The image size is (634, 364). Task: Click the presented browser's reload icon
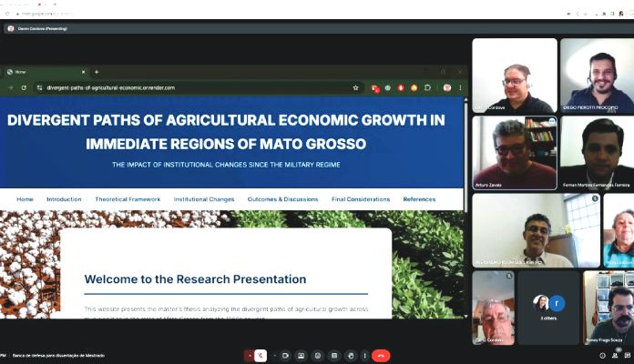click(x=24, y=87)
